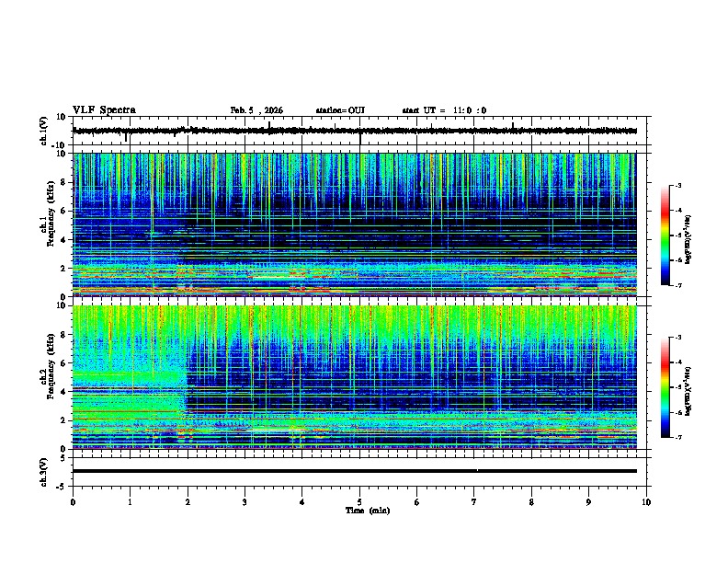Image resolution: width=728 pixels, height=563 pixels.
Task: Click the "5" tick on ch.3(V) axis
Action: click(x=63, y=458)
